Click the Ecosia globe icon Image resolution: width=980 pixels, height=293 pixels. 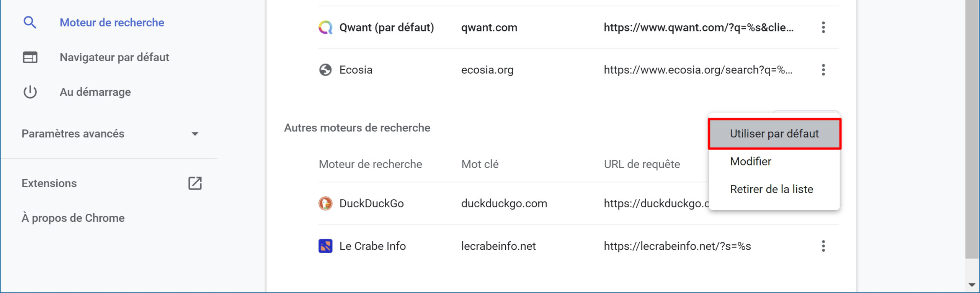(325, 70)
